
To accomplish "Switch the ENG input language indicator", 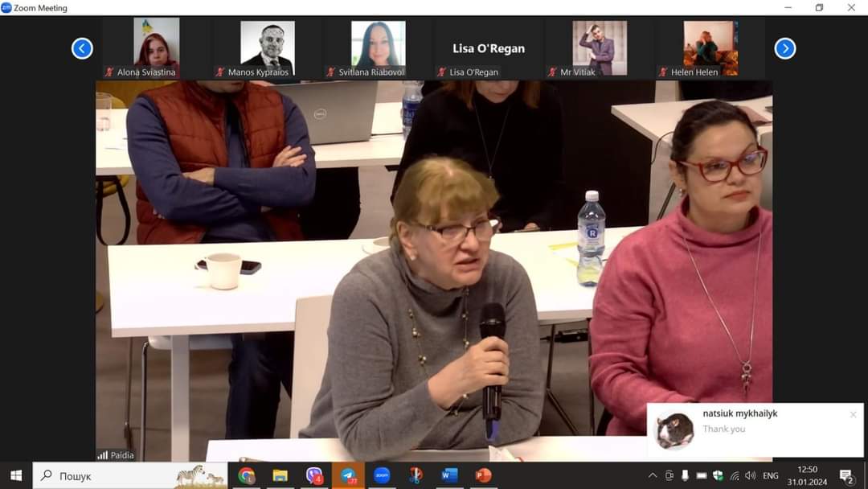I will tap(770, 475).
